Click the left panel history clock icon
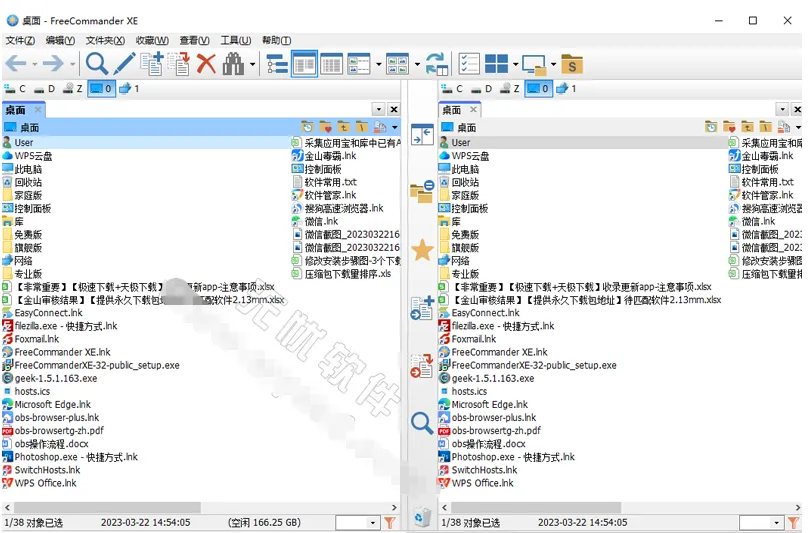 [308, 127]
